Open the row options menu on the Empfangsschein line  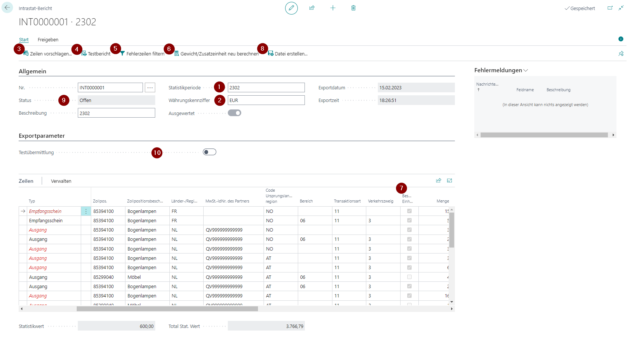coord(86,211)
